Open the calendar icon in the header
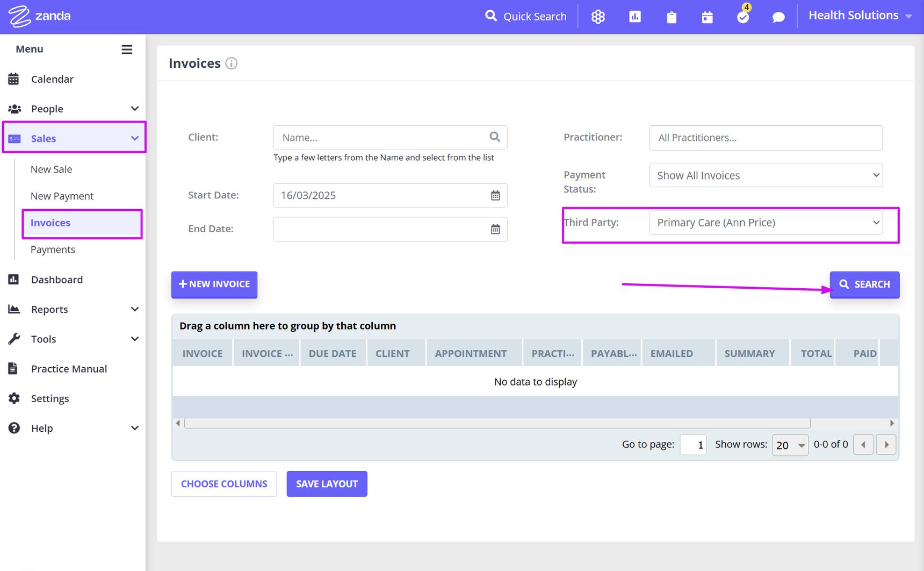The height and width of the screenshot is (571, 924). click(706, 17)
